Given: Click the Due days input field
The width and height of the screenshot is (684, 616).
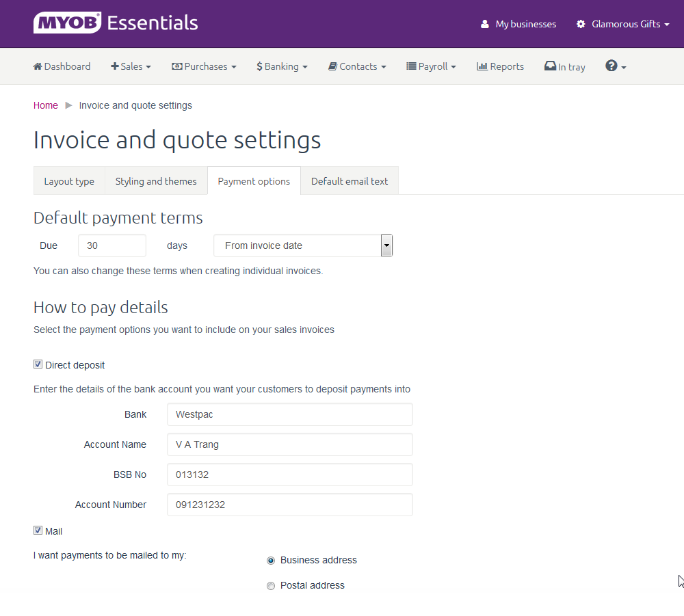Looking at the screenshot, I should 112,245.
